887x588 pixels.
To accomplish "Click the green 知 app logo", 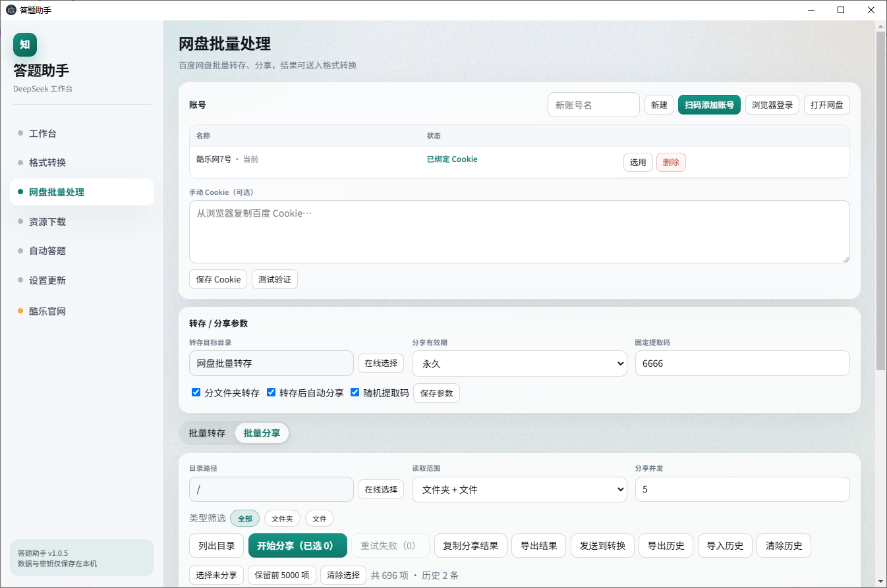I will [25, 45].
